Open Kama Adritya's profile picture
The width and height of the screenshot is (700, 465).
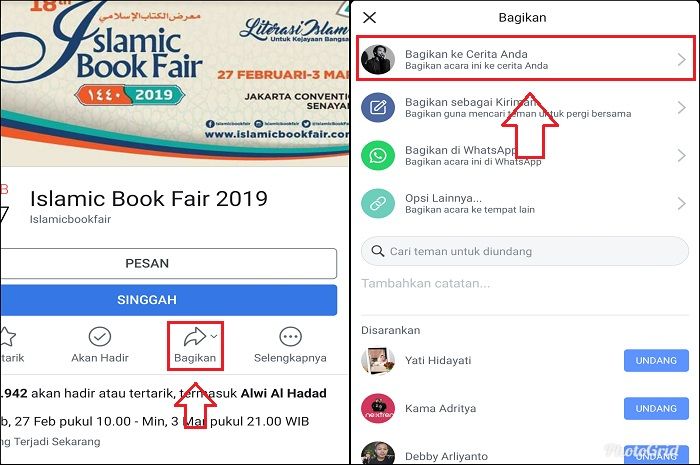[x=378, y=408]
